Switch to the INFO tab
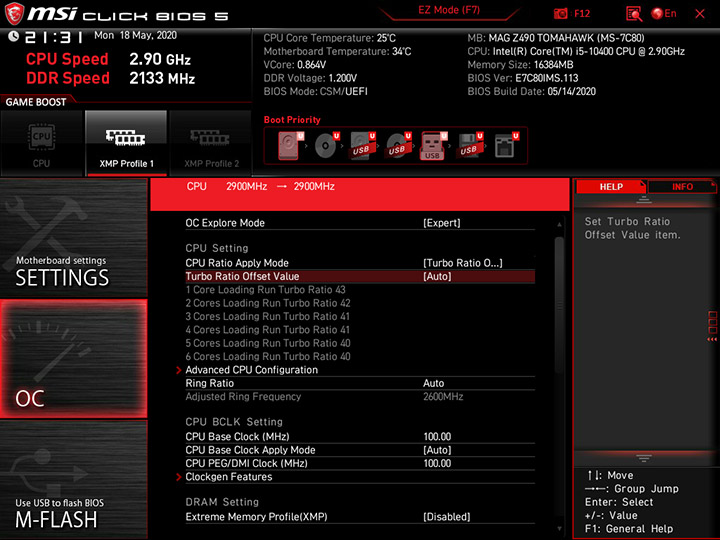The image size is (720, 540). 682,186
